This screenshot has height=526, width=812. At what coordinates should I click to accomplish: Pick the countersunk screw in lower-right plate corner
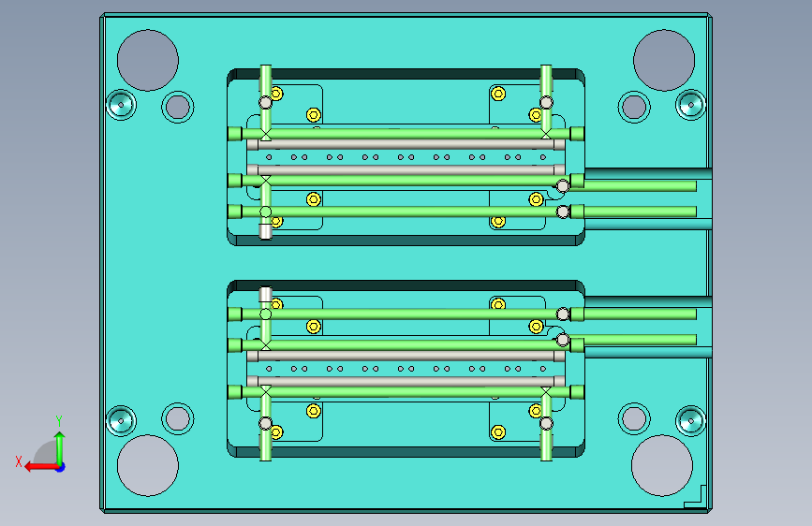tap(691, 421)
